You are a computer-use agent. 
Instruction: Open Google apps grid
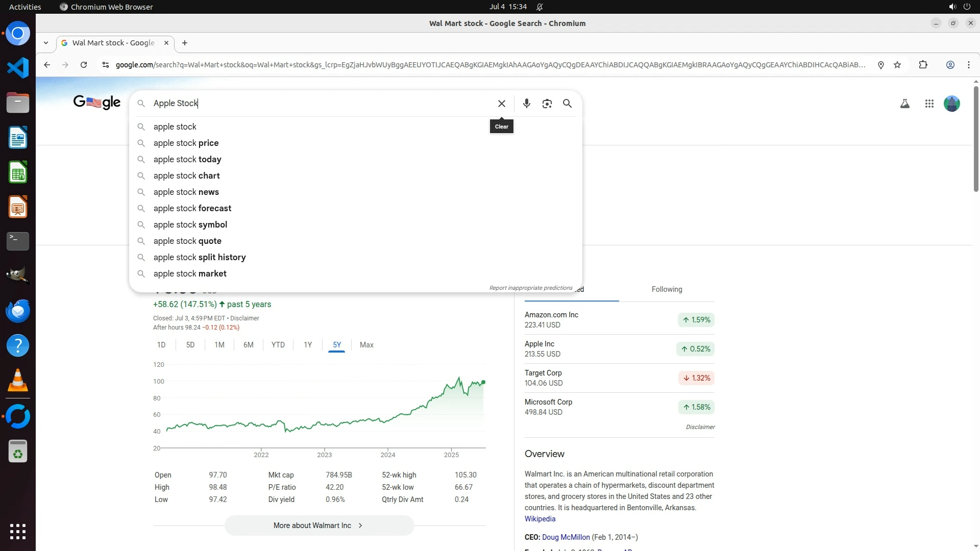point(929,104)
